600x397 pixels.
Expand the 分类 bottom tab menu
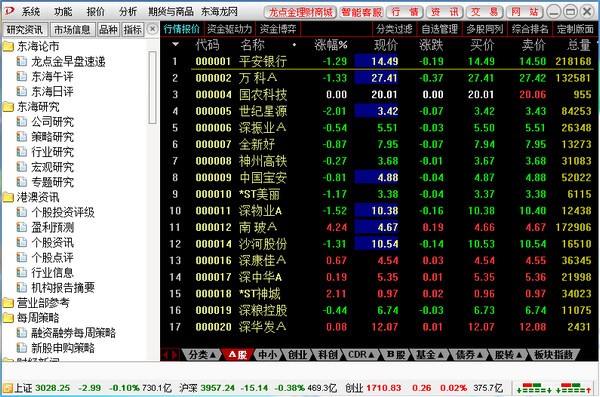(x=213, y=355)
